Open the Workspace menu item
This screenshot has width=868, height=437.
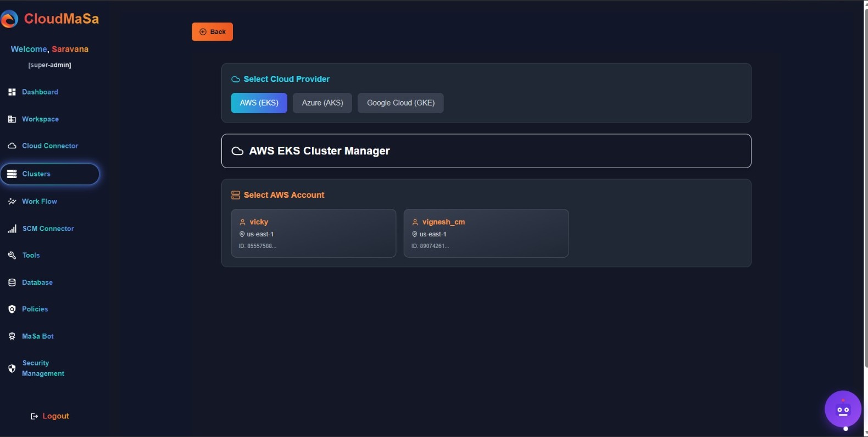[40, 119]
